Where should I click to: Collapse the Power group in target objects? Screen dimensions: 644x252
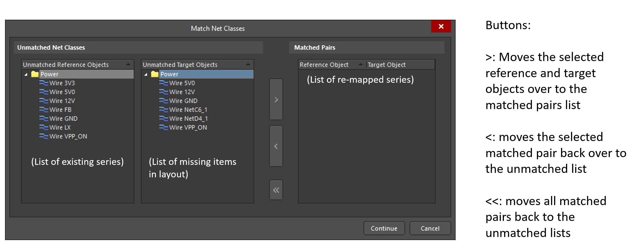(146, 74)
